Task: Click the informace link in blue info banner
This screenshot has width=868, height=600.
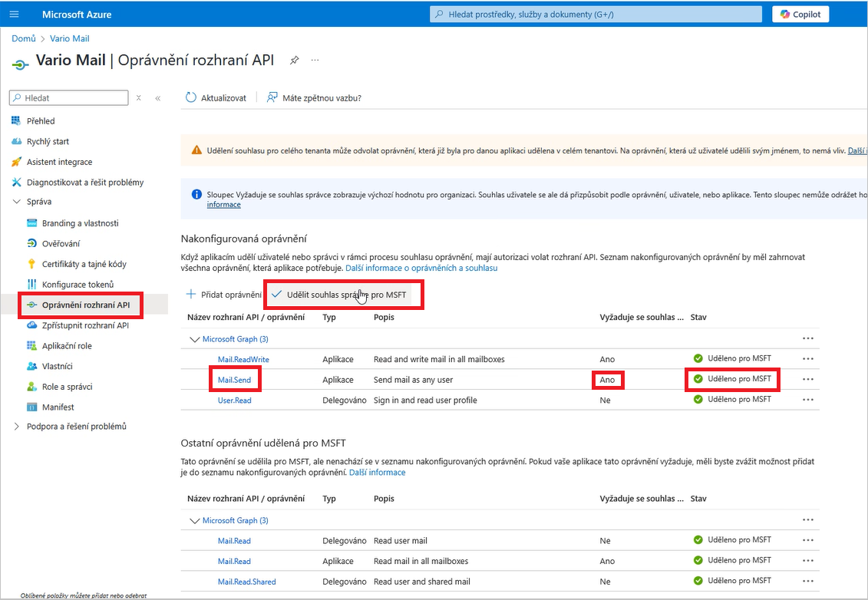Action: click(223, 204)
